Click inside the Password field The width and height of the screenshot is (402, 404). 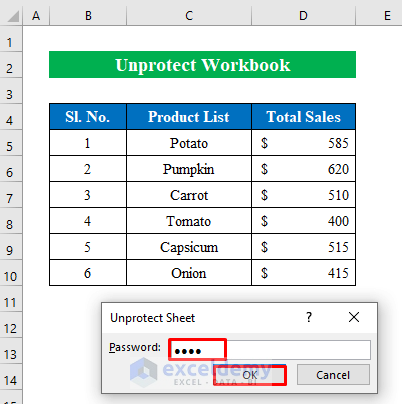(x=270, y=350)
